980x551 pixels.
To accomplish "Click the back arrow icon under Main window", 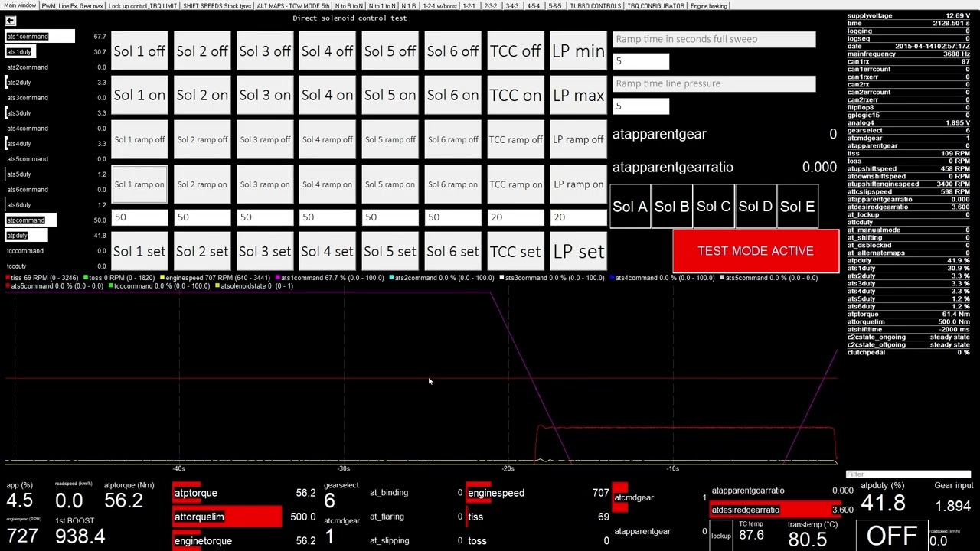I will pos(10,21).
